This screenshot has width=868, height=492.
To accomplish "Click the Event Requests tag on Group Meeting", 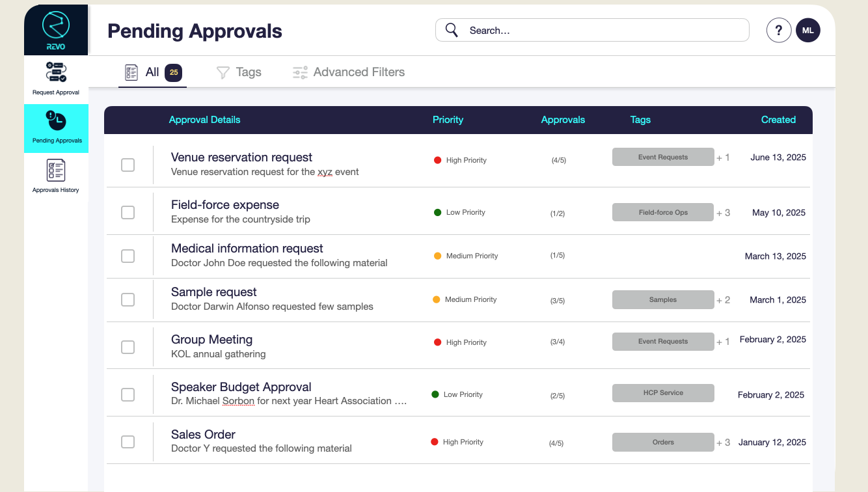I will point(663,341).
